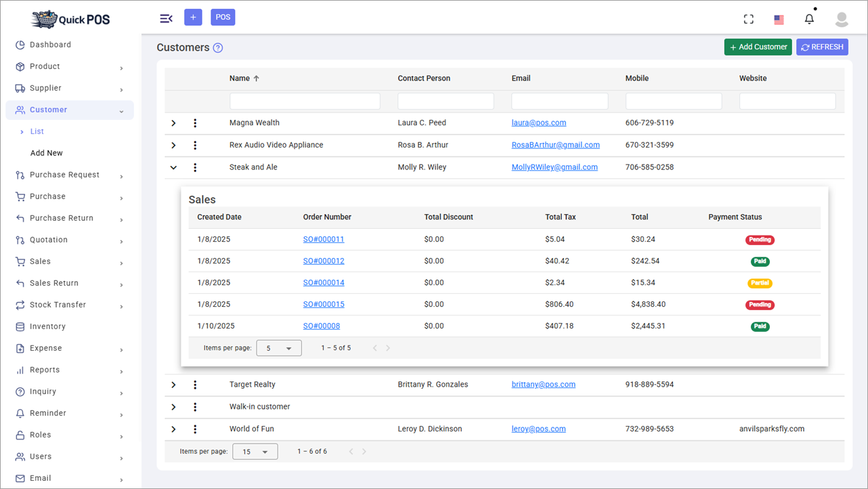The image size is (868, 489).
Task: Open the notifications bell
Action: click(809, 18)
